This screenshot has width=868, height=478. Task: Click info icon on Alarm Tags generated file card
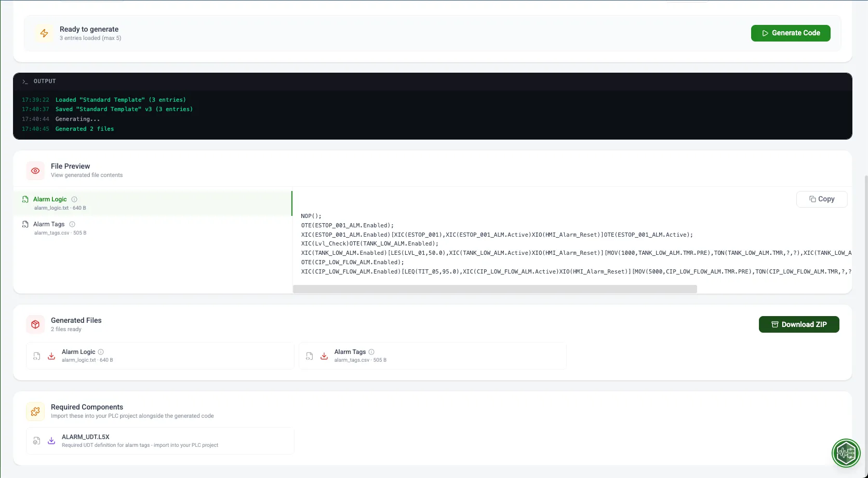coord(371,352)
